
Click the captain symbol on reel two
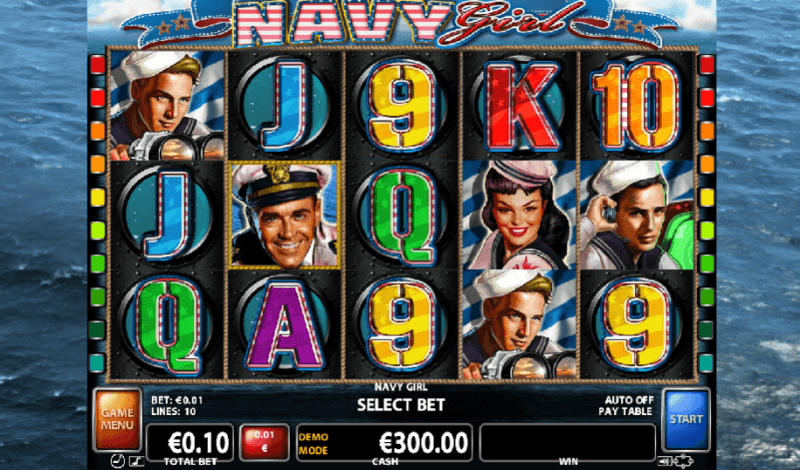(284, 214)
